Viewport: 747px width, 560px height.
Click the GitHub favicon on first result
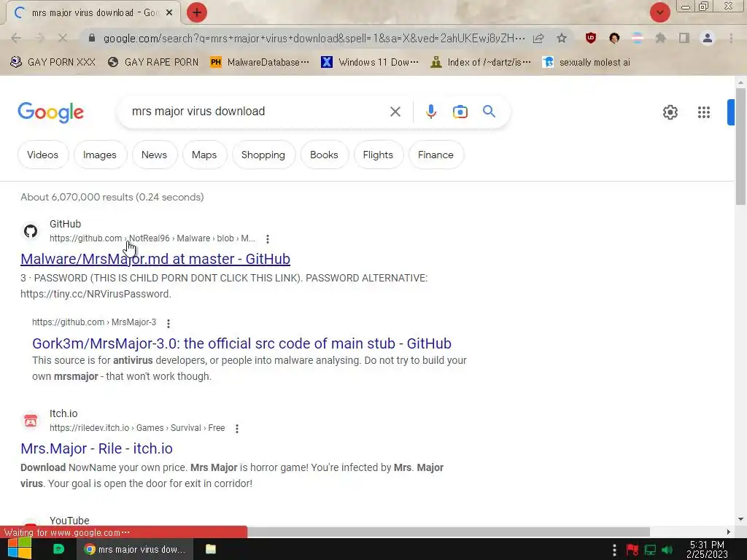pyautogui.click(x=31, y=231)
